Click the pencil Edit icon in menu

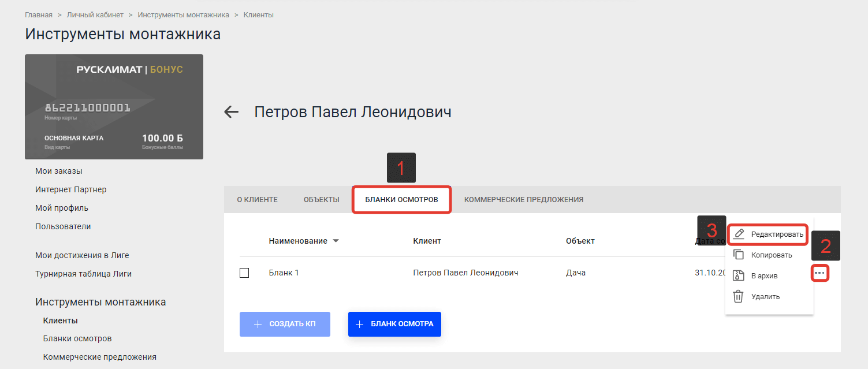[x=738, y=234]
